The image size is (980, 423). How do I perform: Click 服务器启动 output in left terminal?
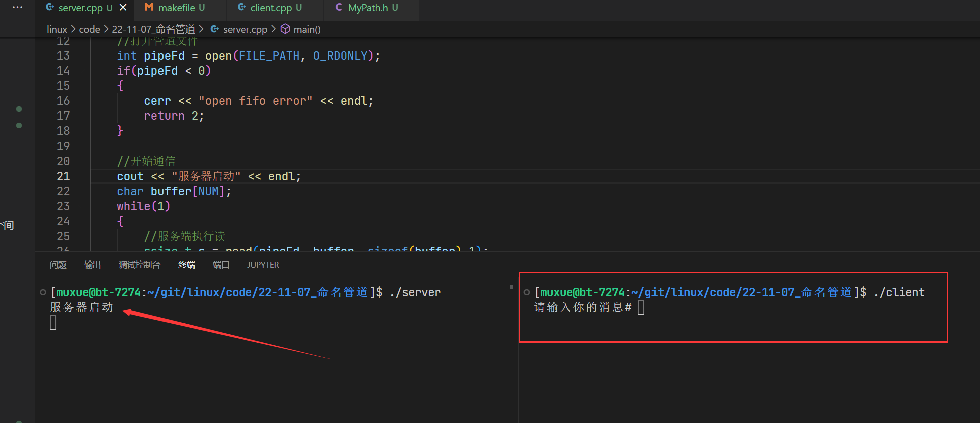(x=82, y=307)
